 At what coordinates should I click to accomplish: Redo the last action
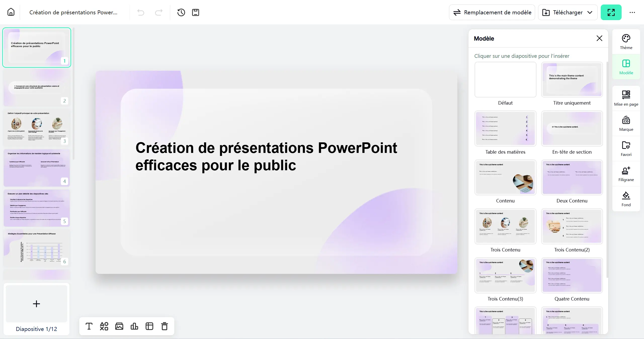coord(158,12)
